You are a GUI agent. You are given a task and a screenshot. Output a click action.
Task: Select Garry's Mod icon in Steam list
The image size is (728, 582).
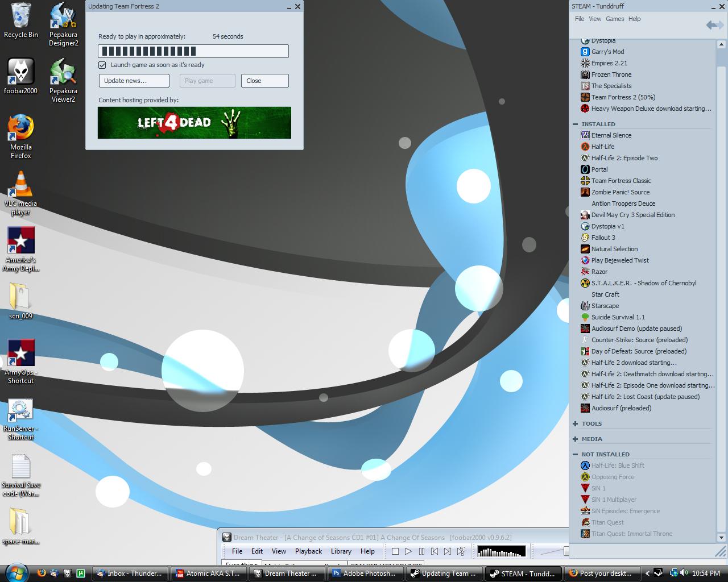[585, 52]
